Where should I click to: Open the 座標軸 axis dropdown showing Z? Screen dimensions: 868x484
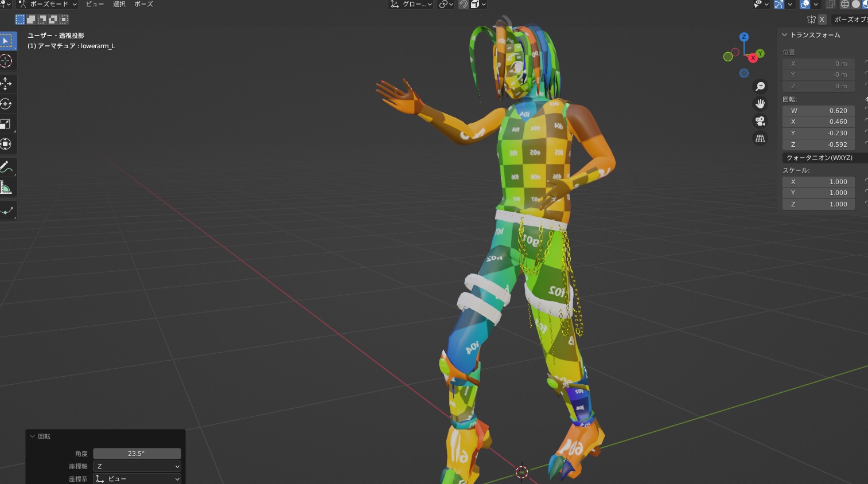[x=137, y=466]
